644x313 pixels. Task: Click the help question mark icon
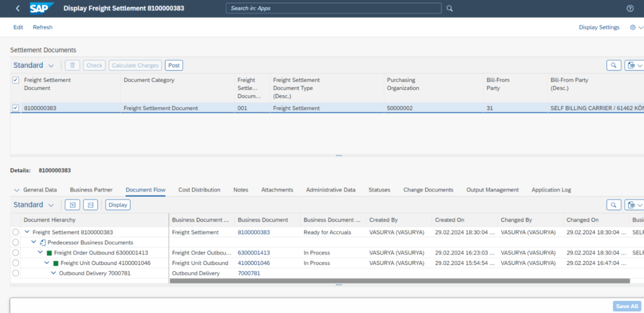coord(630,8)
